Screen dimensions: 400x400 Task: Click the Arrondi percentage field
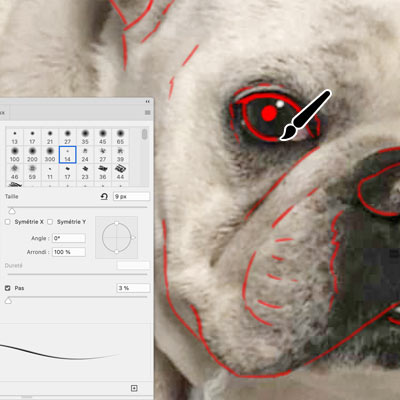69,252
